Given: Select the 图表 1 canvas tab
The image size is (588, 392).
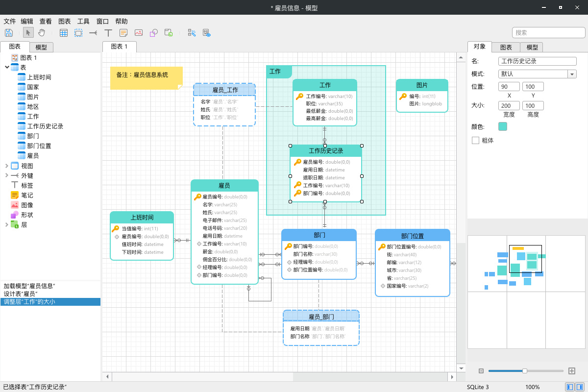Looking at the screenshot, I should (119, 47).
